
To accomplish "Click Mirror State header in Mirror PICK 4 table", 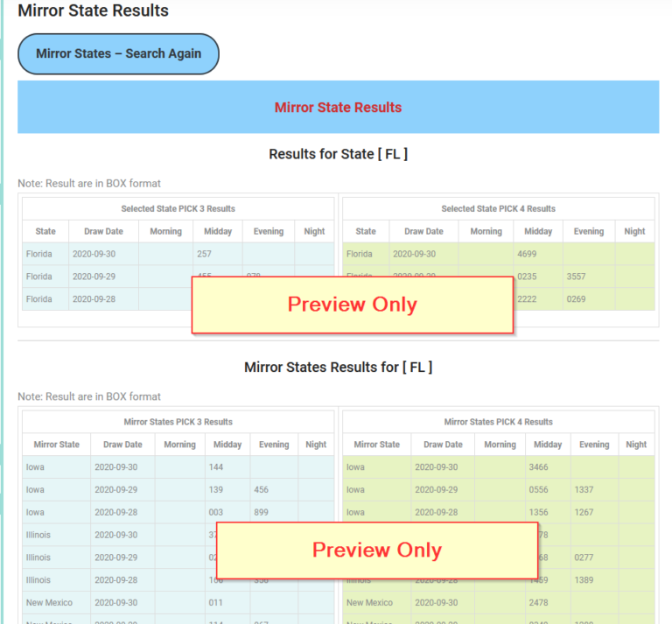I will (x=377, y=445).
